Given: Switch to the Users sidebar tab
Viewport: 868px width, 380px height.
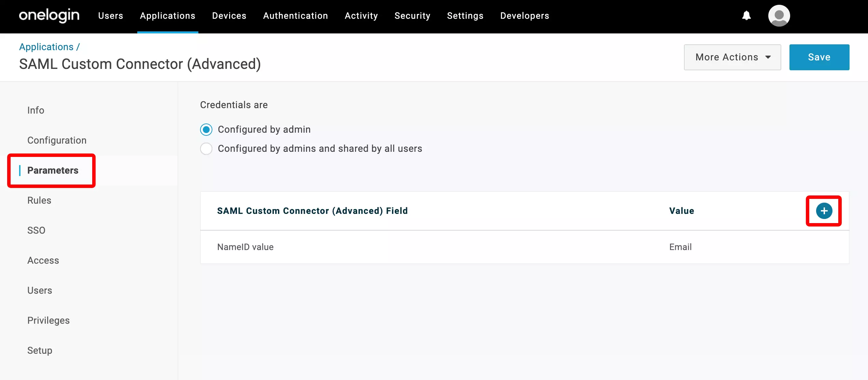Looking at the screenshot, I should (40, 291).
